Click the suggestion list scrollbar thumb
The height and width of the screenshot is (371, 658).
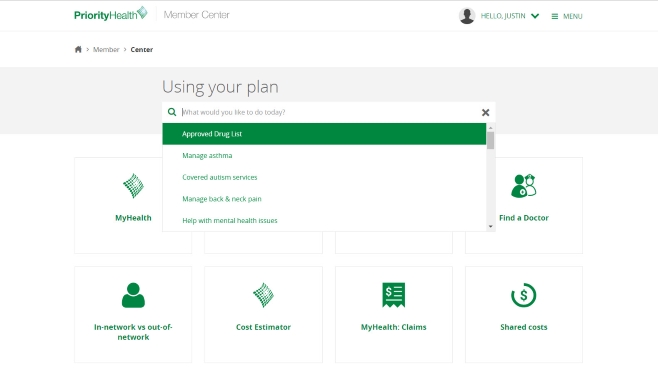click(x=491, y=140)
